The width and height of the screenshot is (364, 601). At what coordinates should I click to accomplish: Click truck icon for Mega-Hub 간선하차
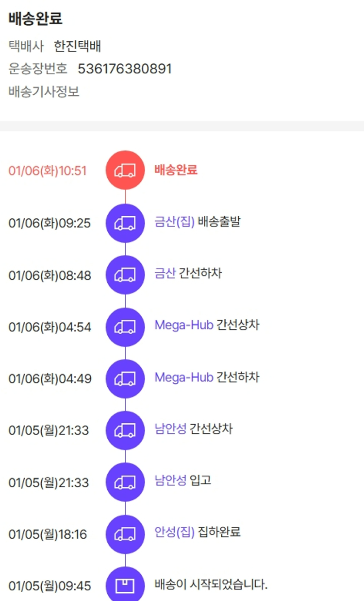pyautogui.click(x=125, y=378)
